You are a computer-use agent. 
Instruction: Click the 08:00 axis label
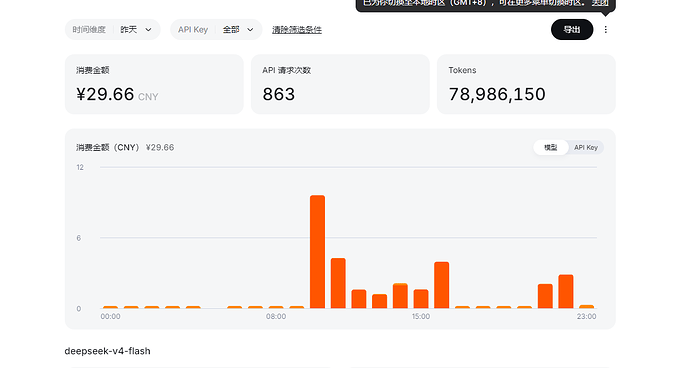click(x=276, y=316)
